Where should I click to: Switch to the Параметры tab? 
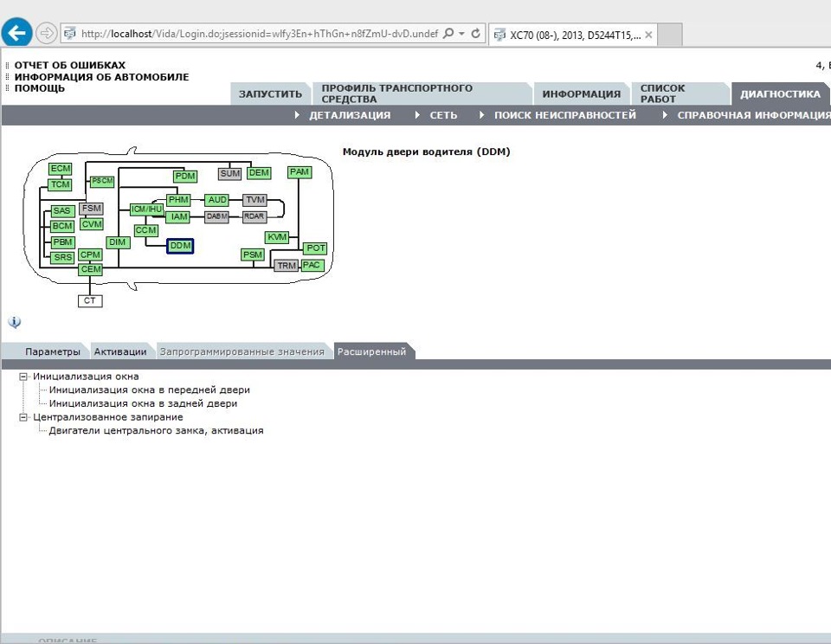click(53, 351)
